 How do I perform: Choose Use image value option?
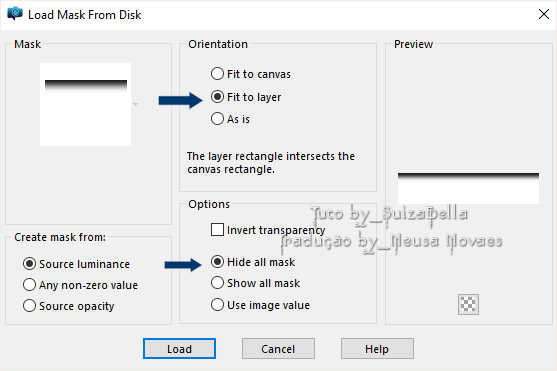[260, 305]
